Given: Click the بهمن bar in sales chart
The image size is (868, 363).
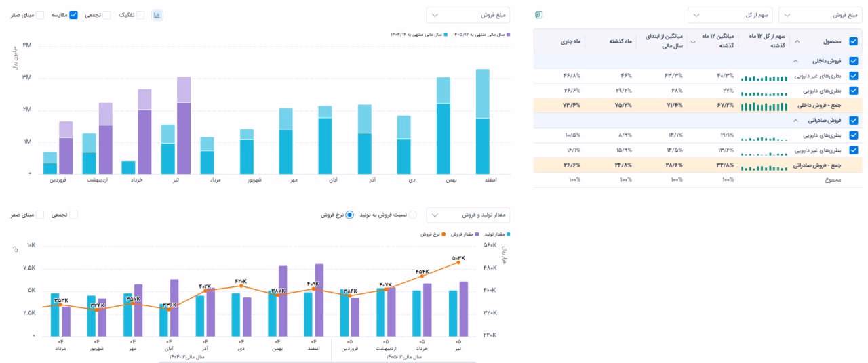Looking at the screenshot, I should 443,125.
